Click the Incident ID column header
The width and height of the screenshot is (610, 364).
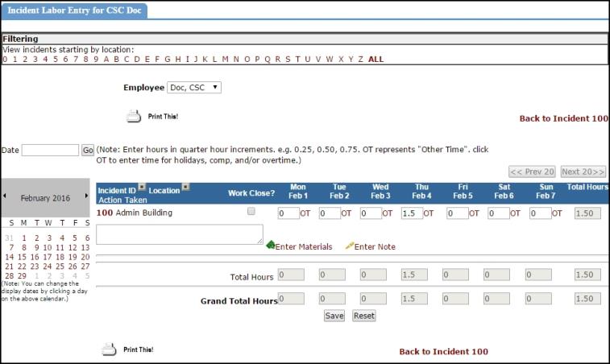click(x=117, y=191)
